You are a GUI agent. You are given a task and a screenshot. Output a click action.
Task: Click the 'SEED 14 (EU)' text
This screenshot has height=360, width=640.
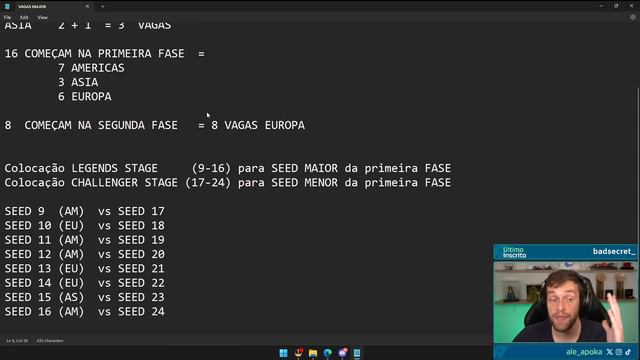click(x=44, y=282)
